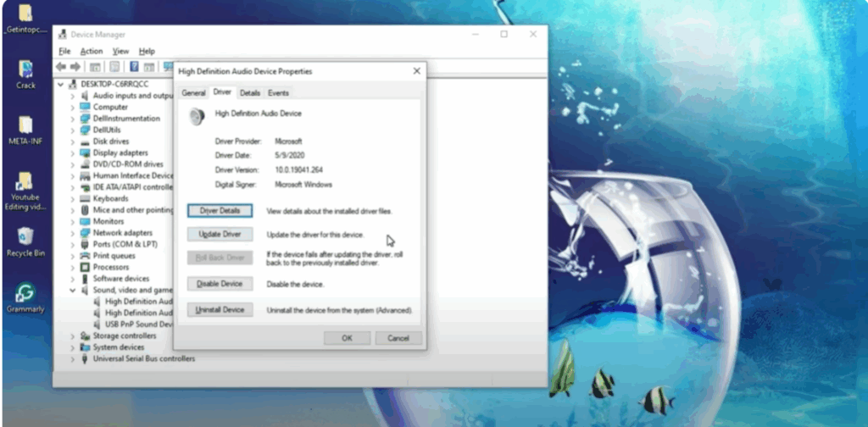Select the Monitors icon
The height and width of the screenshot is (427, 868).
point(85,221)
